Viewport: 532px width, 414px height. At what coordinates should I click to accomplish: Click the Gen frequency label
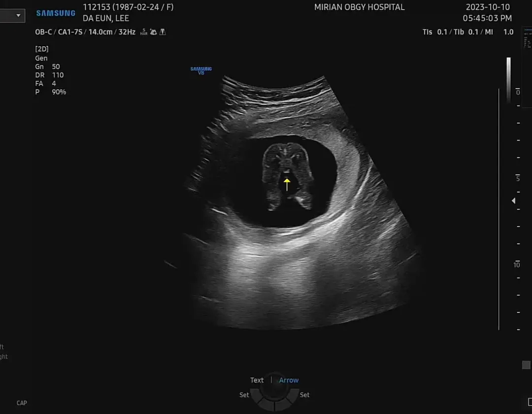[41, 58]
